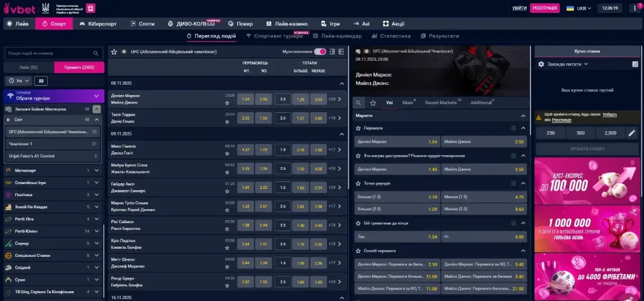Toggle the BB view button
This screenshot has height=301, width=644.
coord(40,81)
